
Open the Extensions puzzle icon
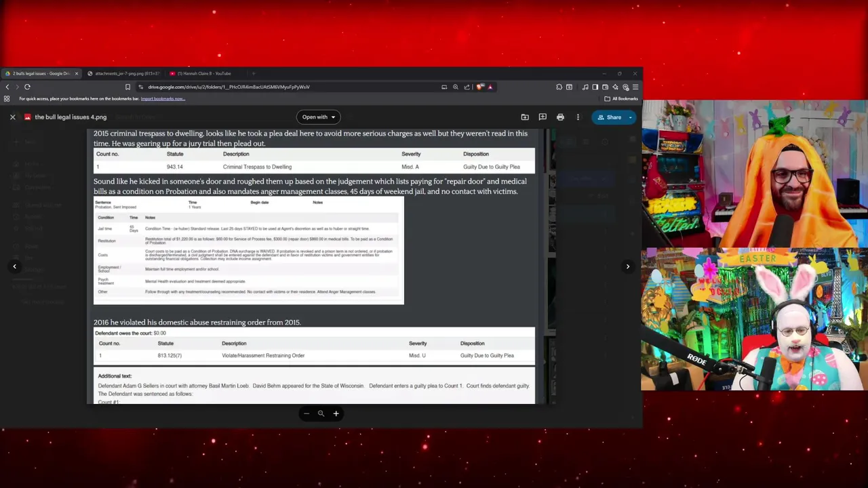(x=559, y=87)
